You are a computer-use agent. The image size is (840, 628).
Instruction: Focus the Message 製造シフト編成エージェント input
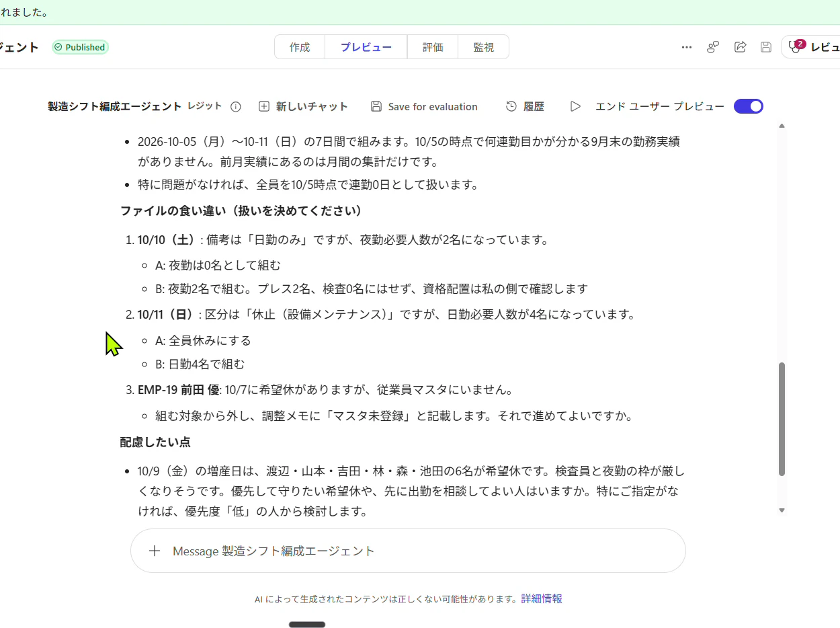[x=408, y=551]
